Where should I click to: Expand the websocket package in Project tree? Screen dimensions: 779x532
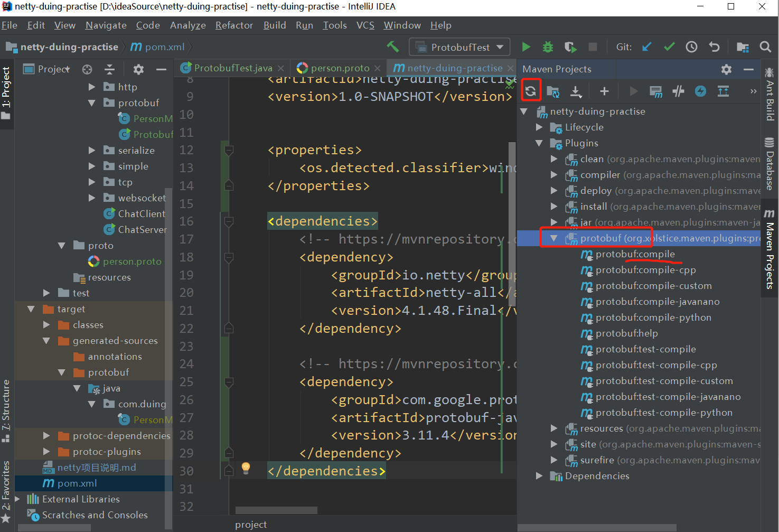tap(92, 198)
